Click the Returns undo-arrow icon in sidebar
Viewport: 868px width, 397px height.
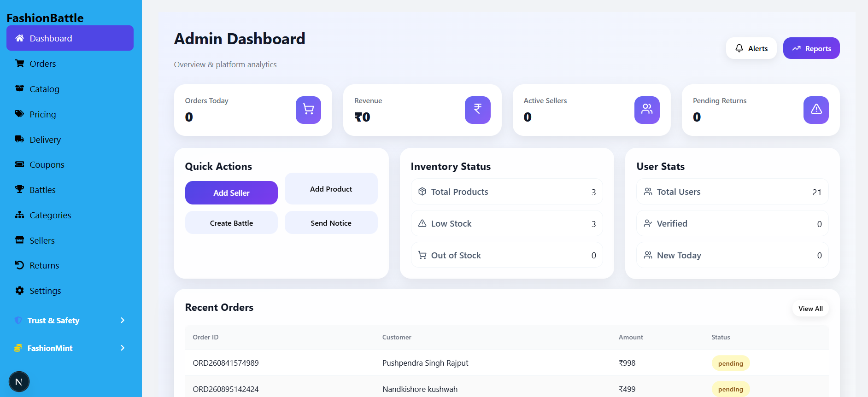tap(19, 265)
